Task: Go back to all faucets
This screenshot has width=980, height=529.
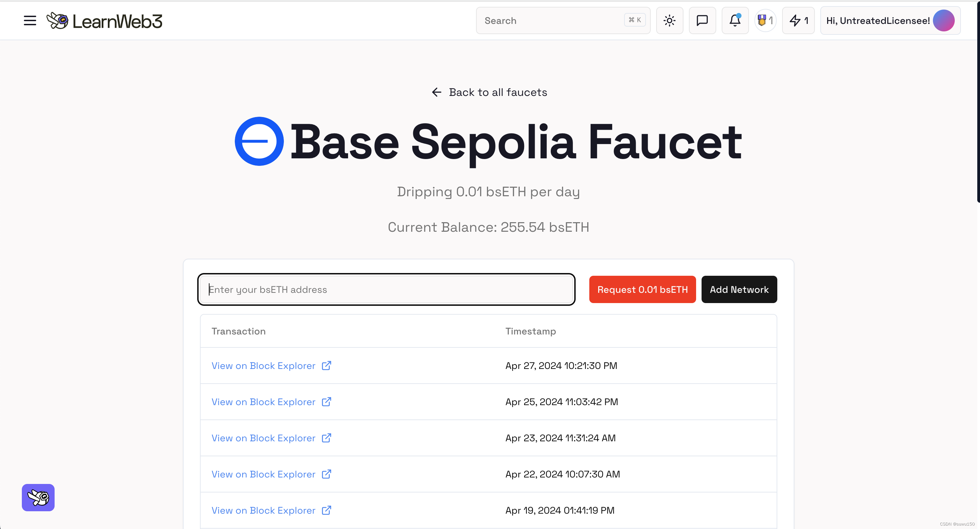Action: [x=489, y=92]
